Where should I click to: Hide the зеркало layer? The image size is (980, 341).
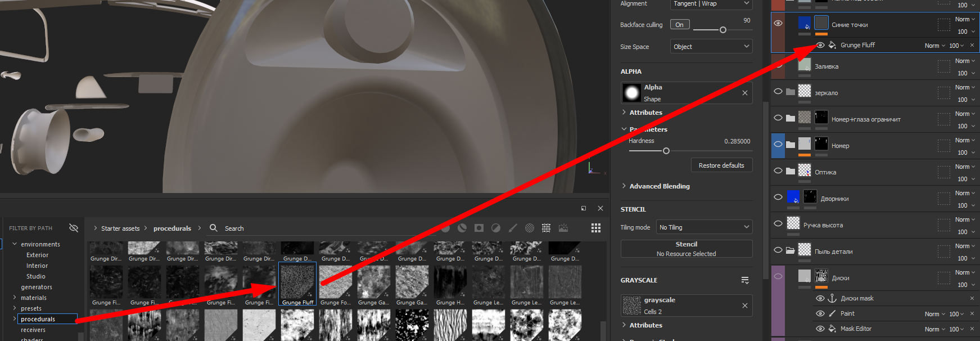click(x=778, y=91)
